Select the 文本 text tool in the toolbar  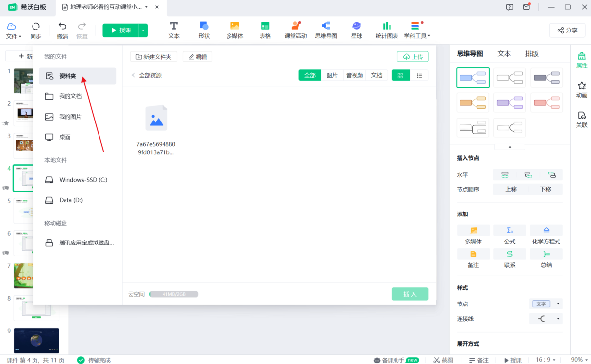(x=173, y=30)
